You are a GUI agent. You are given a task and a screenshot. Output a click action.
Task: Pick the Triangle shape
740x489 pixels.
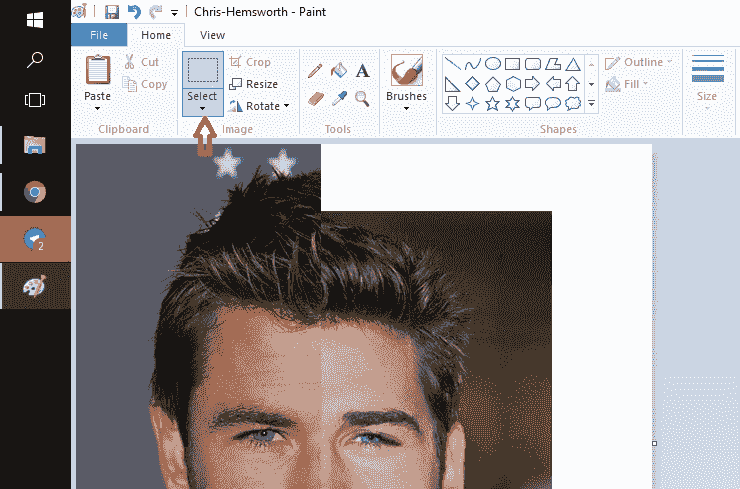(573, 64)
